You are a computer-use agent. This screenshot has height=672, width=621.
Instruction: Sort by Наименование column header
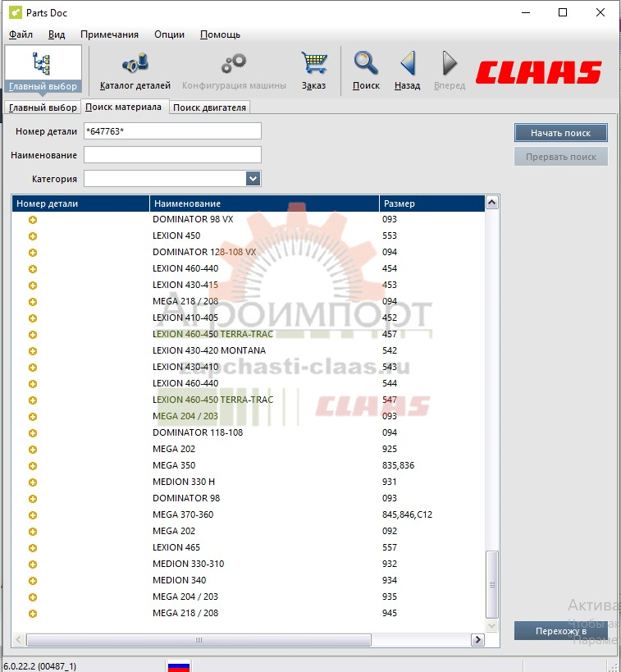(264, 203)
